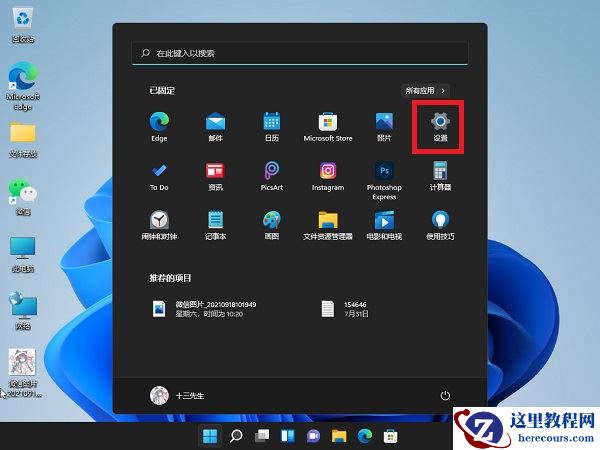600x450 pixels.
Task: Open File Explorer (文件资源管理器) pinned app
Action: 328,225
